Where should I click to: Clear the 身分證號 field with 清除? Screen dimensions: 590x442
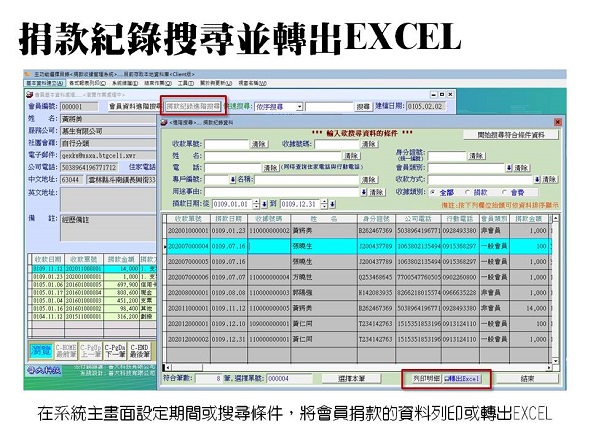click(x=477, y=156)
